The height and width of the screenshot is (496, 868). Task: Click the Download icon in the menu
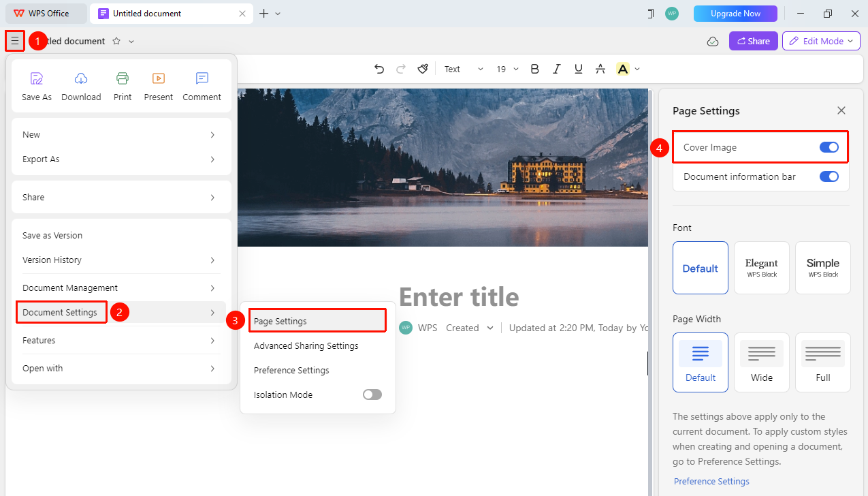coord(81,78)
